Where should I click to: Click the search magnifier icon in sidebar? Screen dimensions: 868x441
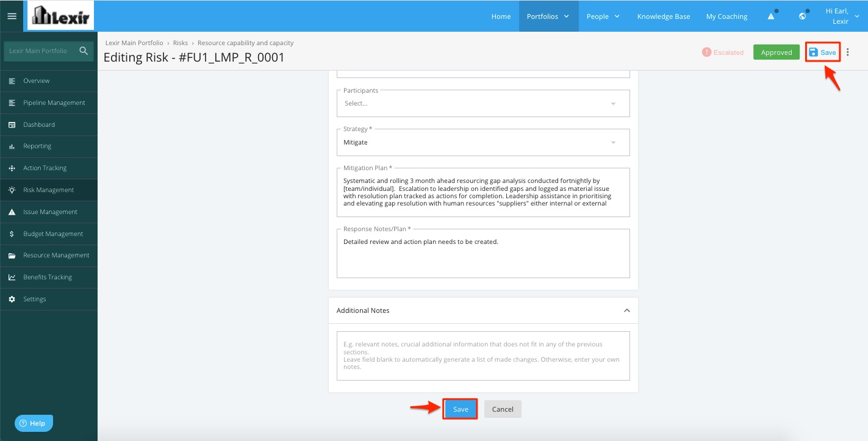click(84, 51)
